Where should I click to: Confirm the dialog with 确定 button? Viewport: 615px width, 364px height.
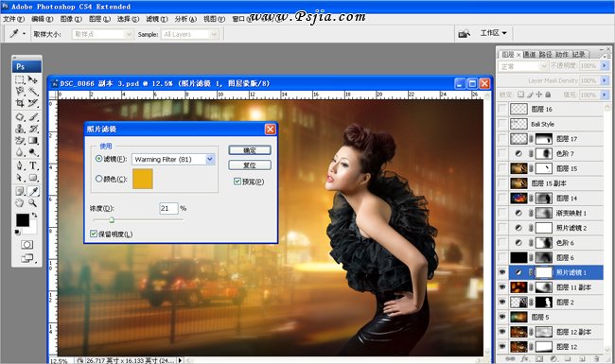coord(250,150)
